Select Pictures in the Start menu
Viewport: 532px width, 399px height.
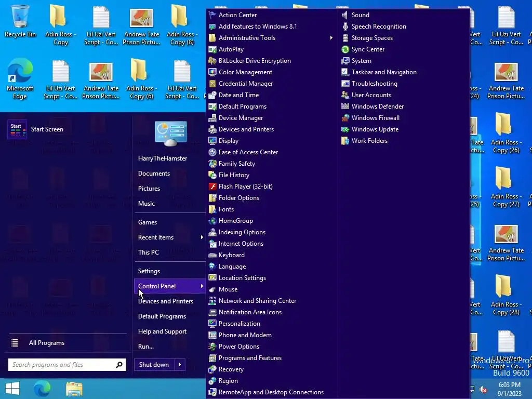tap(149, 188)
